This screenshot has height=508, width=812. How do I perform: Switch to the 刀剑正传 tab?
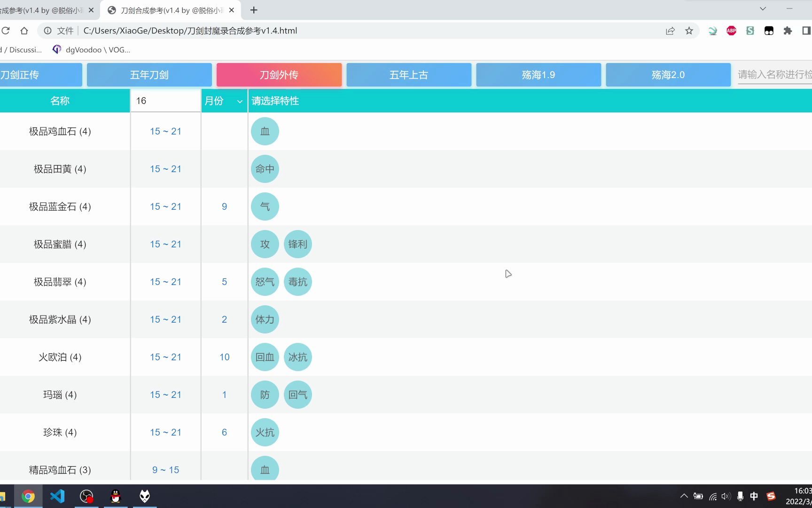pyautogui.click(x=41, y=75)
